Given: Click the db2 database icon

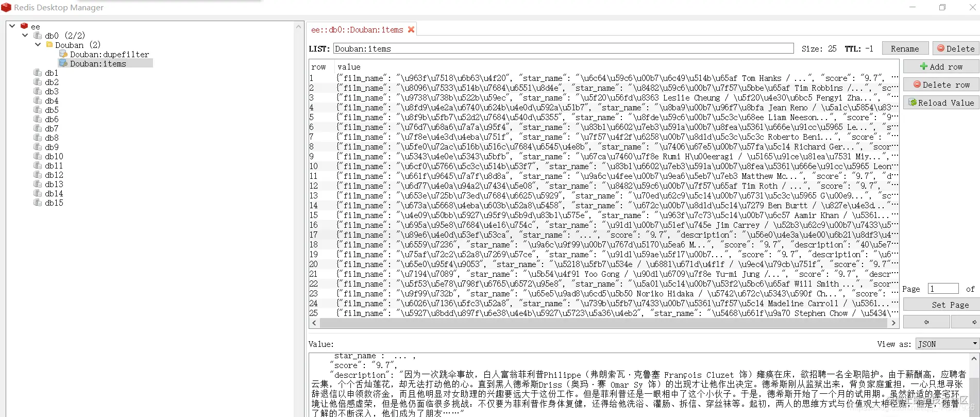Looking at the screenshot, I should coord(38,82).
